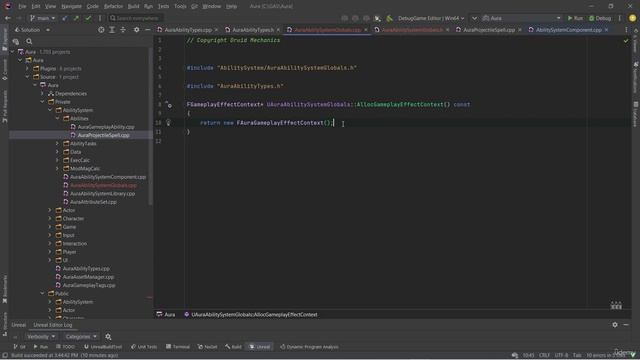Open Unreal Editor Log panel settings gear
Screen dimensions: 640x360
(615, 324)
